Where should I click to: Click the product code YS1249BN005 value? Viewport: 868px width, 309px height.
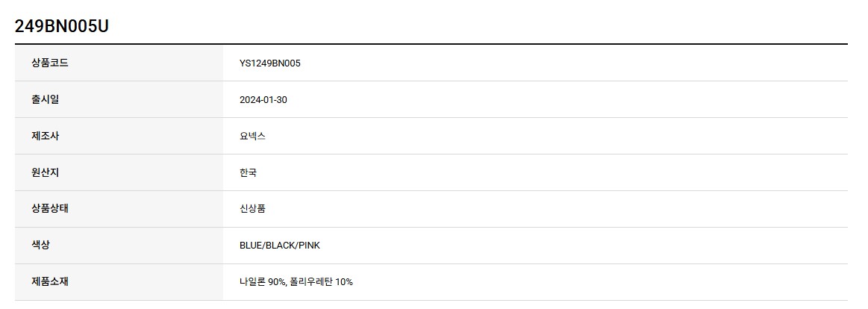tap(270, 63)
